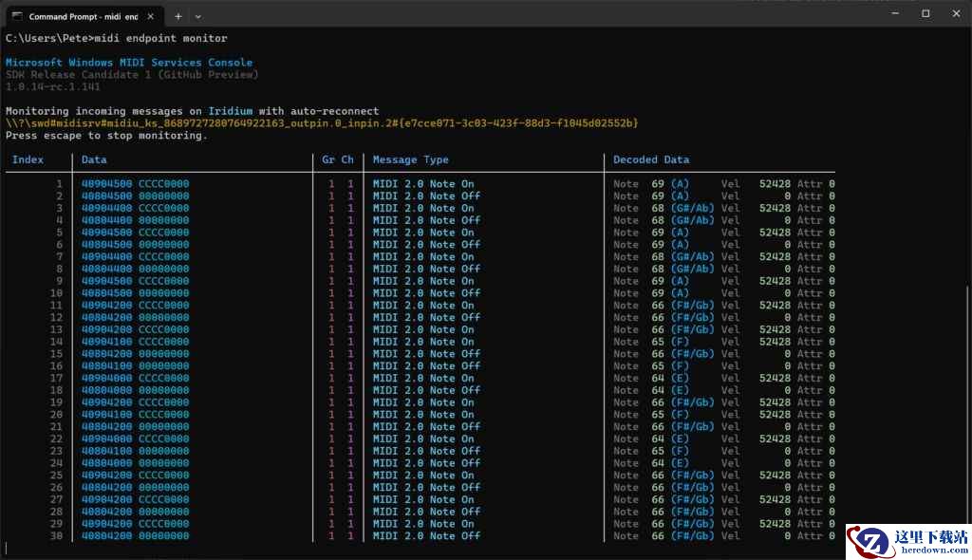
Task: Open a new terminal tab
Action: [x=178, y=16]
